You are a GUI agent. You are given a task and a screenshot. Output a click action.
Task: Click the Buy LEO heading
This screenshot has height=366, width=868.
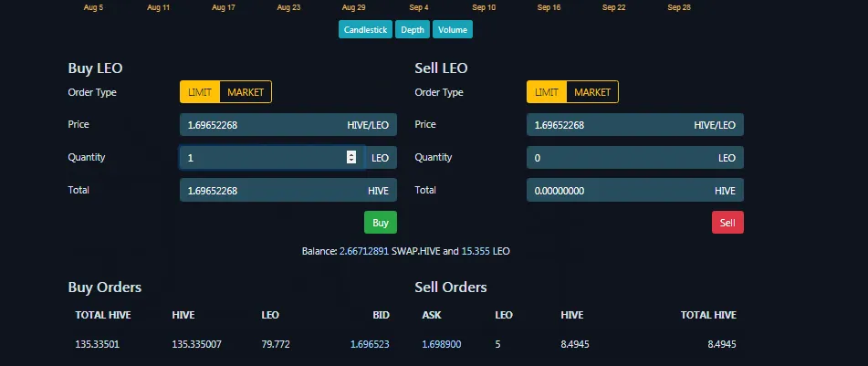point(95,68)
